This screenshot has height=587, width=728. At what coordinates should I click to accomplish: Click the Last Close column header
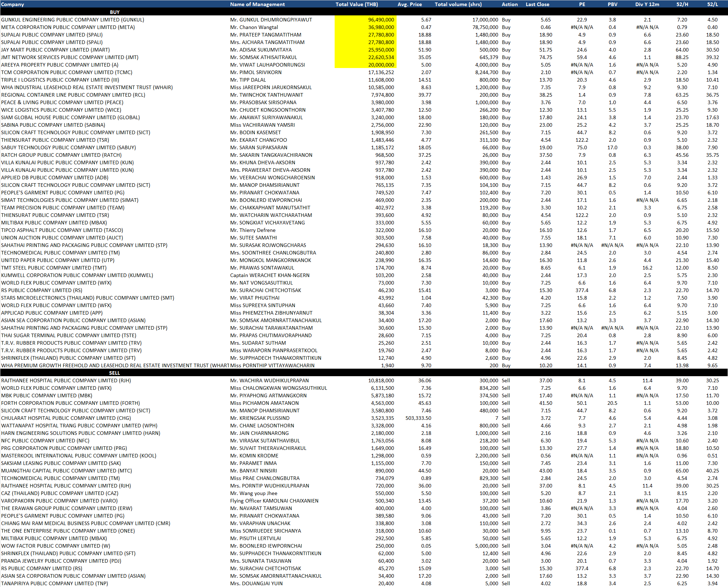pyautogui.click(x=537, y=4)
